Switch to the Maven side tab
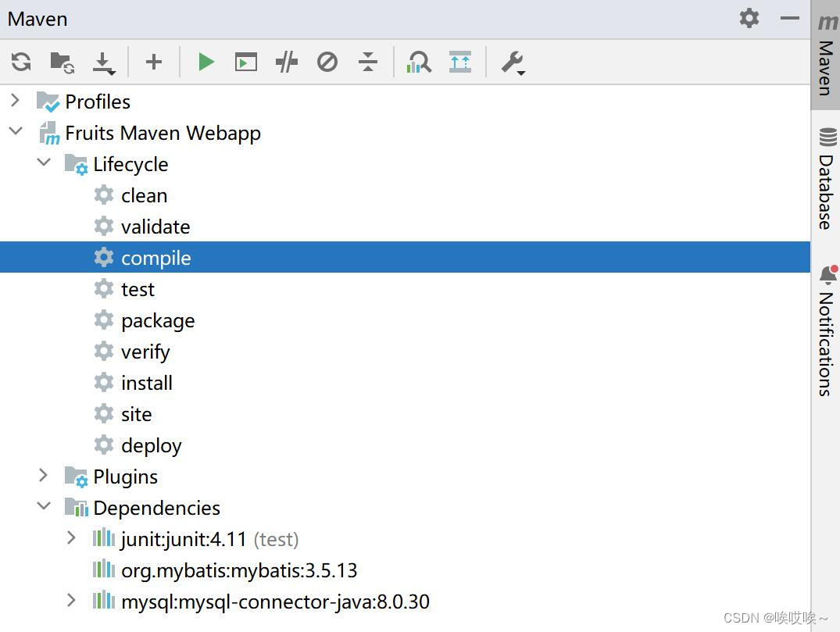The width and height of the screenshot is (840, 632). pyautogui.click(x=826, y=55)
